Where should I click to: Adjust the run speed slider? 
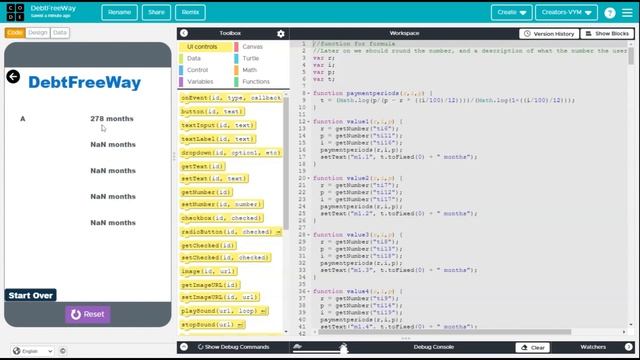point(344,348)
